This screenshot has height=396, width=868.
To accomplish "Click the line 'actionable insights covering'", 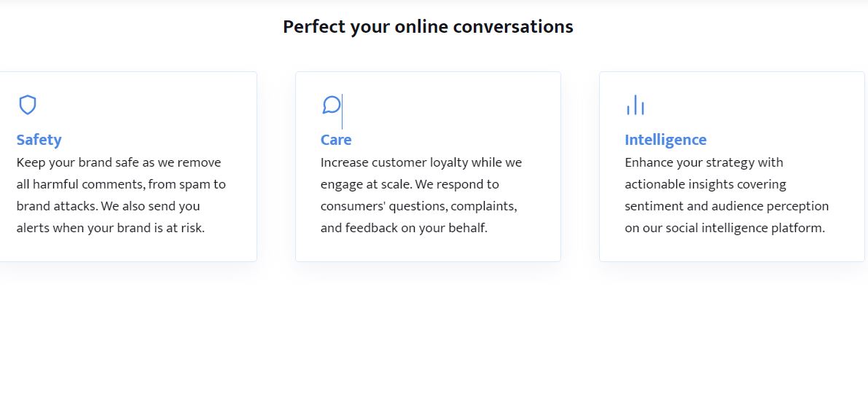I will tap(705, 184).
